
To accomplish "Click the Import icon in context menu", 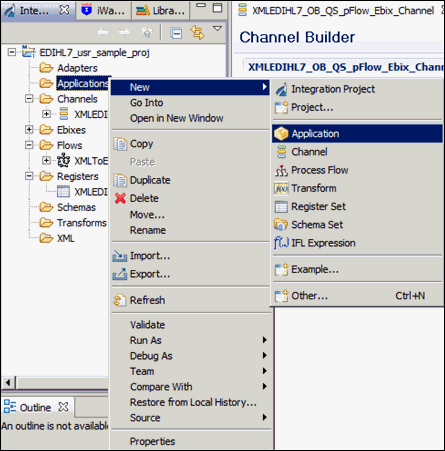I will pyautogui.click(x=120, y=256).
